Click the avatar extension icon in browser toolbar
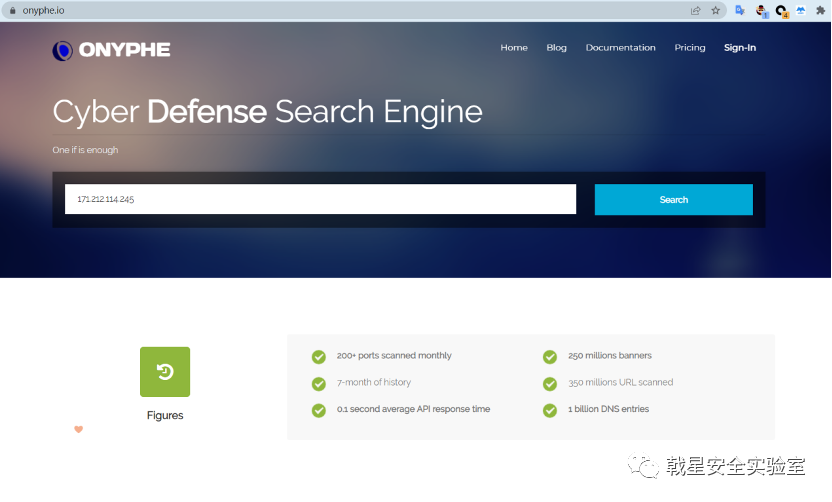This screenshot has height=502, width=832. pyautogui.click(x=761, y=11)
